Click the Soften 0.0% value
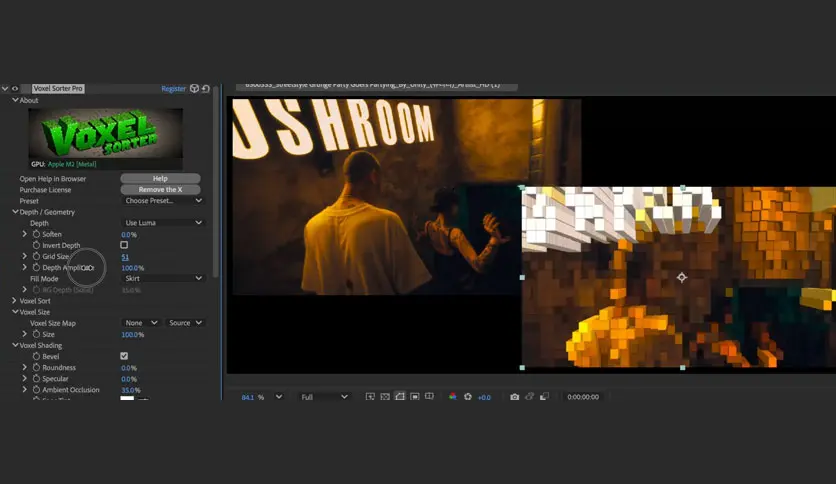The width and height of the screenshot is (836, 484). pyautogui.click(x=128, y=235)
